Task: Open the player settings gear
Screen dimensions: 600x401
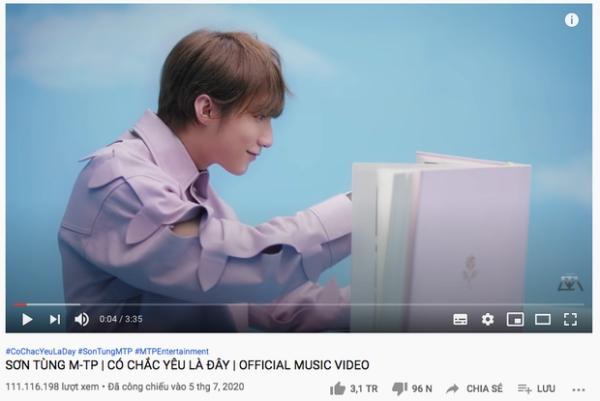Action: click(488, 319)
